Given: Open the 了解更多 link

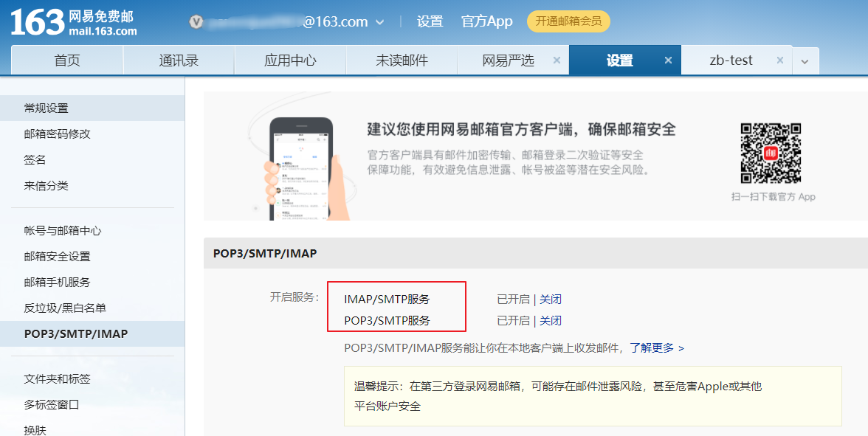Looking at the screenshot, I should tap(657, 348).
